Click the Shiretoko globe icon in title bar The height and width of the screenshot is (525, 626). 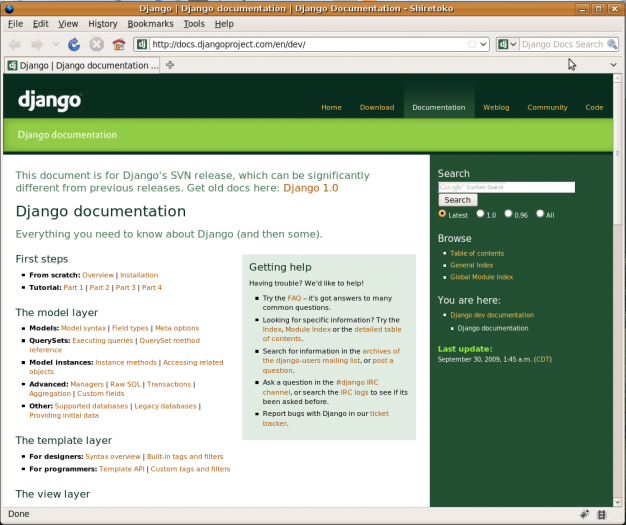(x=9, y=8)
